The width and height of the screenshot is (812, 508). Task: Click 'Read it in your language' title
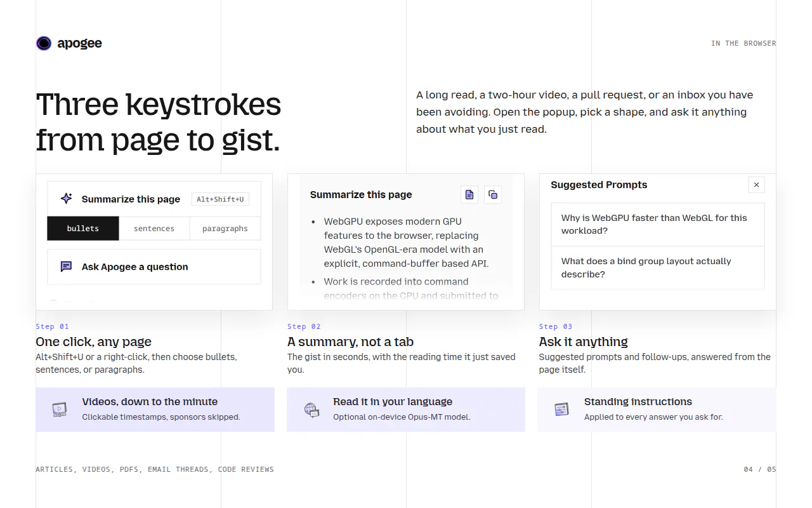coord(393,402)
